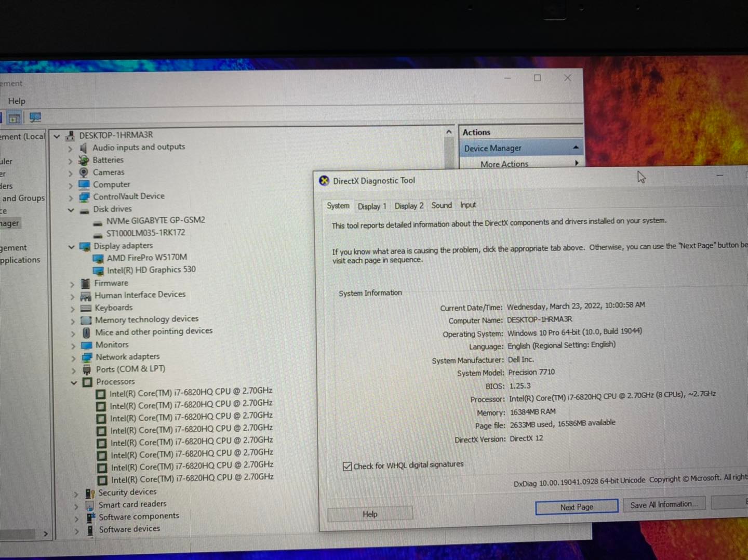Expand the More Actions submenu arrow
Viewport: 748px width, 560px height.
[x=577, y=163]
